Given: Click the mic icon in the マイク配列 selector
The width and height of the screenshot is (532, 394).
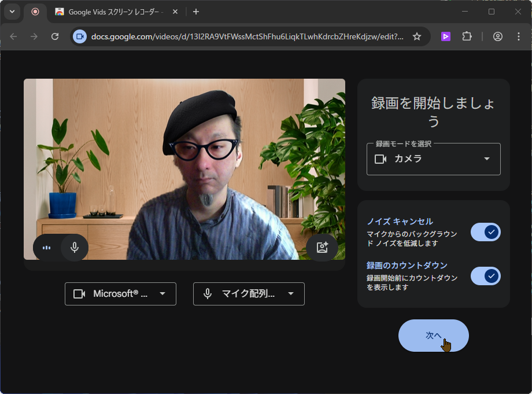Looking at the screenshot, I should tap(206, 294).
